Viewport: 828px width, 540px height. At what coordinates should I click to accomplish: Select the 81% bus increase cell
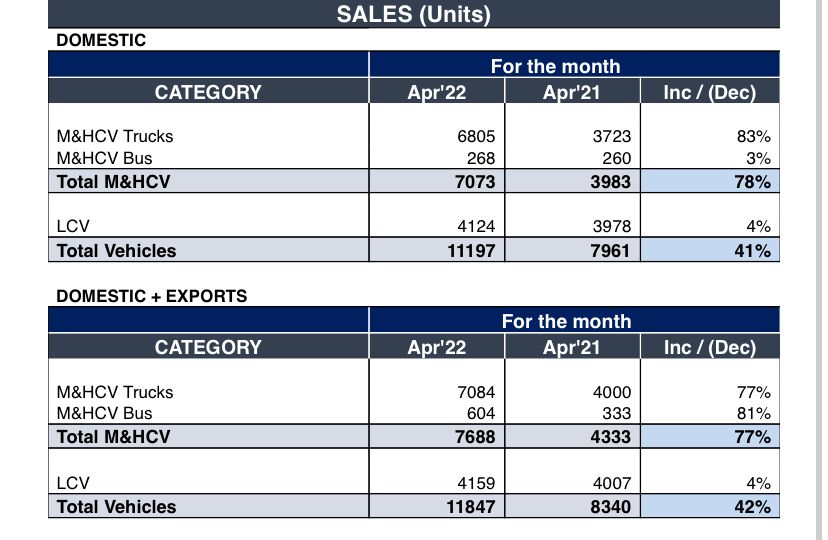pyautogui.click(x=751, y=413)
